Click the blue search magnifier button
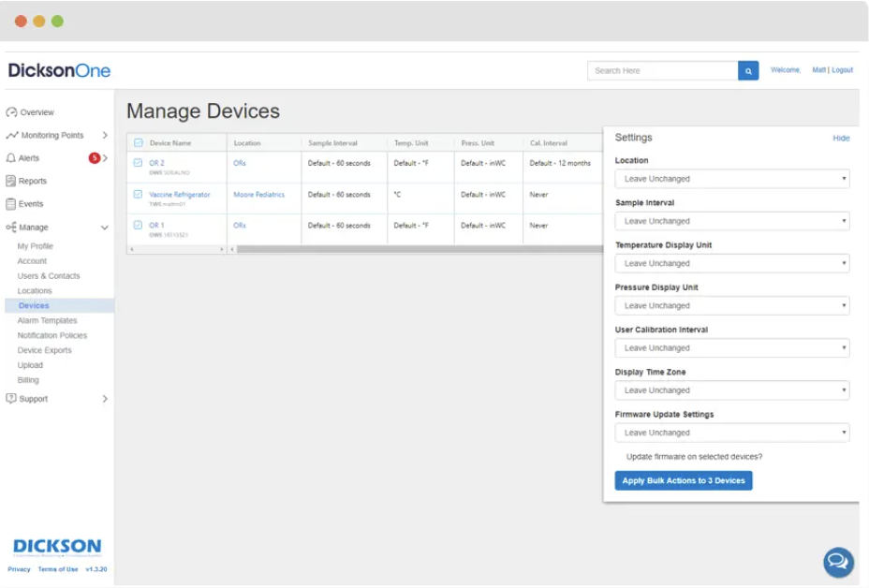869x588 pixels. [748, 70]
